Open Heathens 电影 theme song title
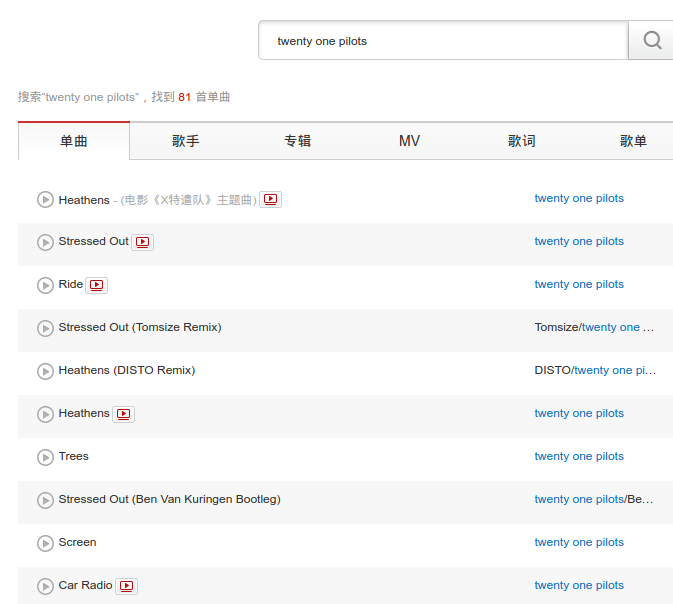Image resolution: width=673 pixels, height=604 pixels. coord(158,200)
